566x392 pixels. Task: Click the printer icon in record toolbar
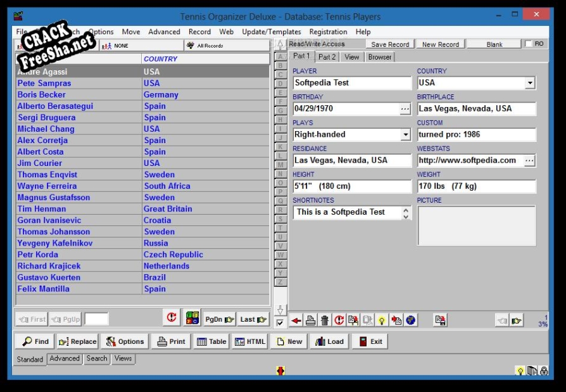click(x=311, y=320)
